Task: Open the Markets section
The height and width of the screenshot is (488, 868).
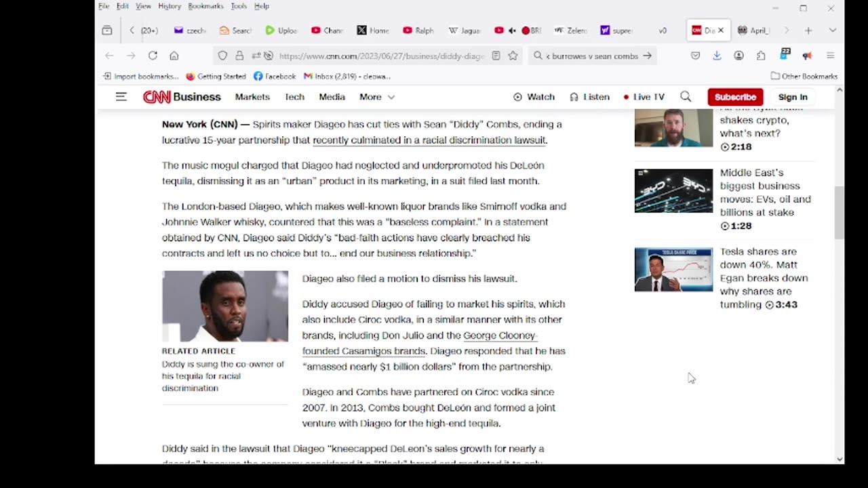Action: click(252, 97)
